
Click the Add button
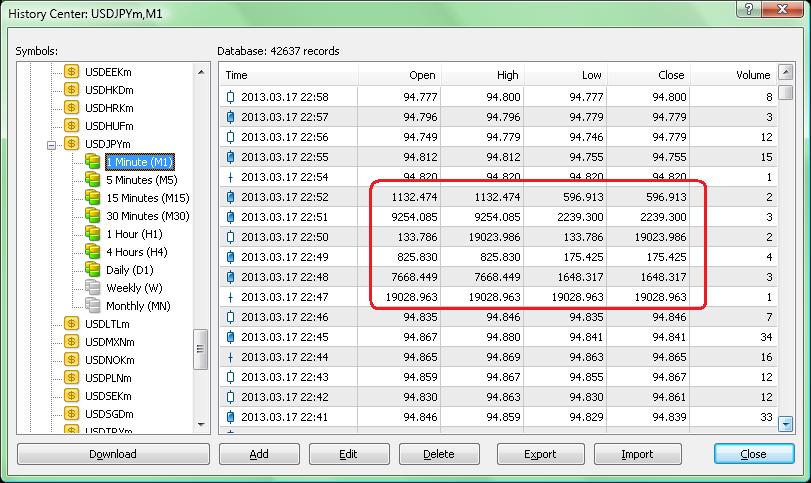(259, 454)
